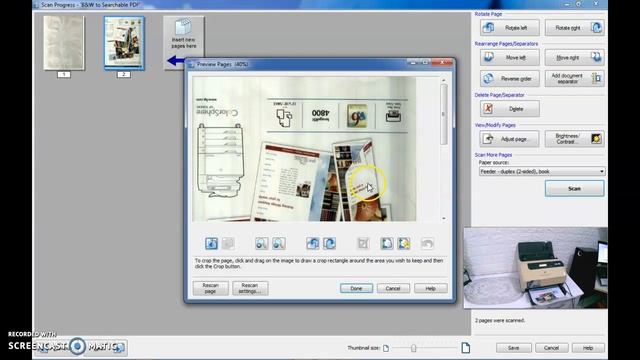Rotate preview clockwise with toolbar rotate-right icon
The width and height of the screenshot is (640, 360).
coord(329,244)
